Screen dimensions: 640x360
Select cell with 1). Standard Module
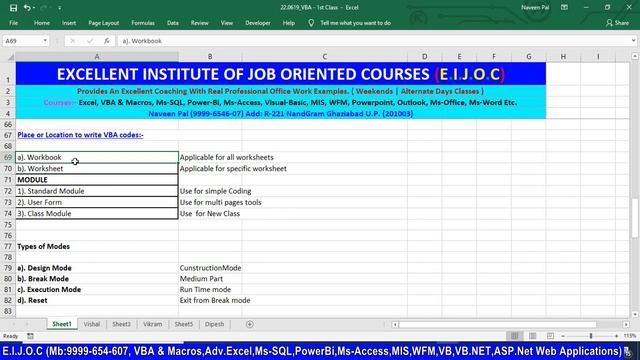tap(97, 191)
